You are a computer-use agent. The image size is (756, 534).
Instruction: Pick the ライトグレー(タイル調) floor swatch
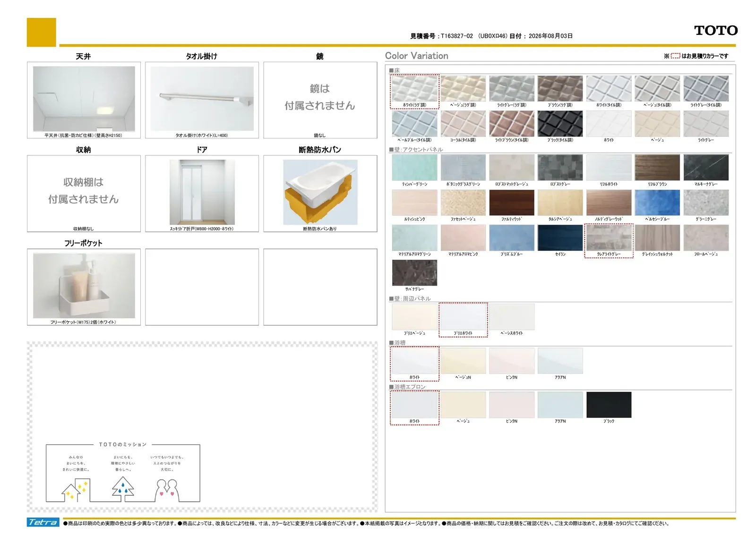coord(706,89)
